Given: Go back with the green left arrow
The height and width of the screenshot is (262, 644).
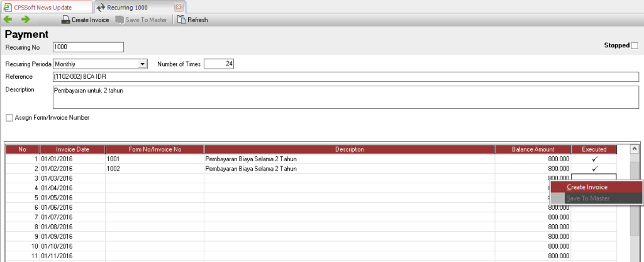Looking at the screenshot, I should pyautogui.click(x=8, y=20).
